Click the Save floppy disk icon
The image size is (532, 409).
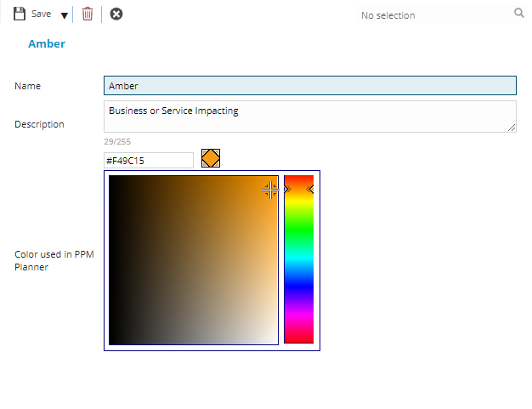20,14
